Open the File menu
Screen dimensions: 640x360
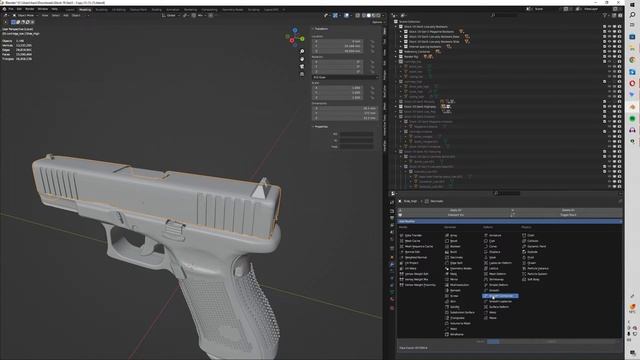[11, 9]
